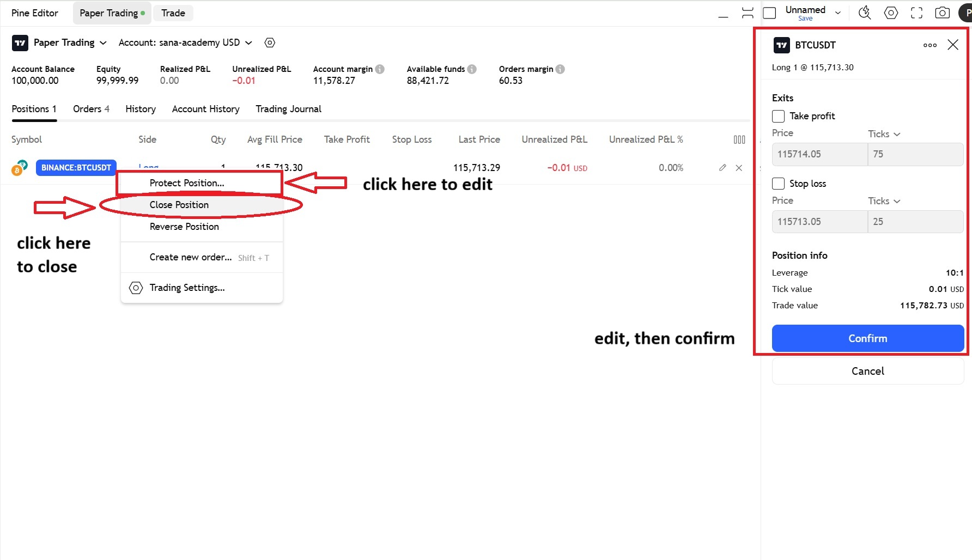
Task: Open the Unnamed layout dropdown chevron
Action: click(837, 12)
